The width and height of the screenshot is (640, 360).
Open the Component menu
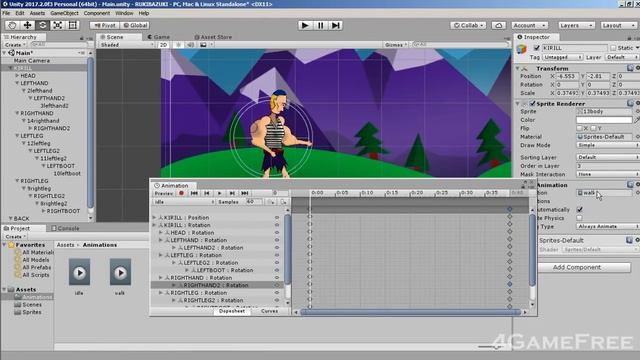point(97,13)
